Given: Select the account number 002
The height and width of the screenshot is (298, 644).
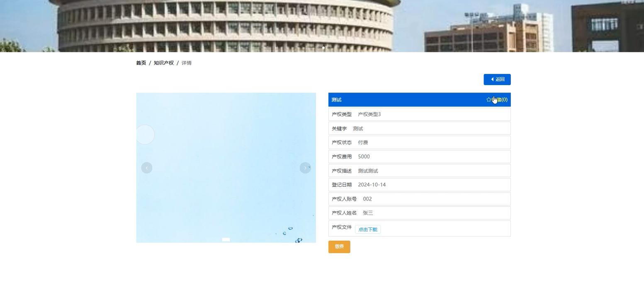Looking at the screenshot, I should (x=367, y=199).
